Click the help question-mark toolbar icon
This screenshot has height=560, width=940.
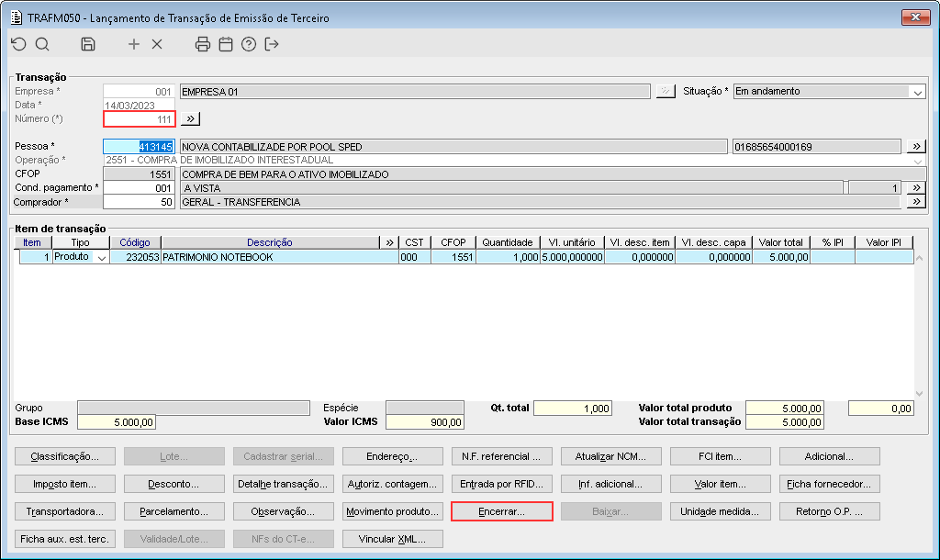coord(249,44)
